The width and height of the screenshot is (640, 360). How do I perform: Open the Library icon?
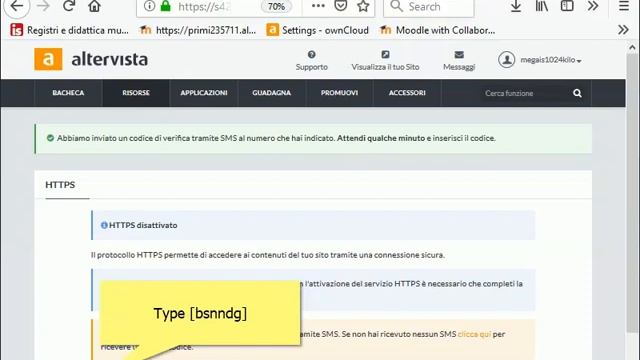[x=542, y=6]
